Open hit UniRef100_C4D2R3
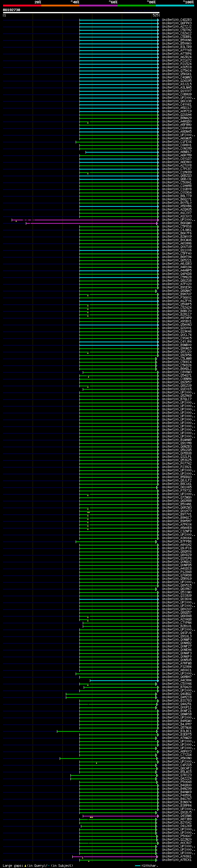 tap(177, 20)
